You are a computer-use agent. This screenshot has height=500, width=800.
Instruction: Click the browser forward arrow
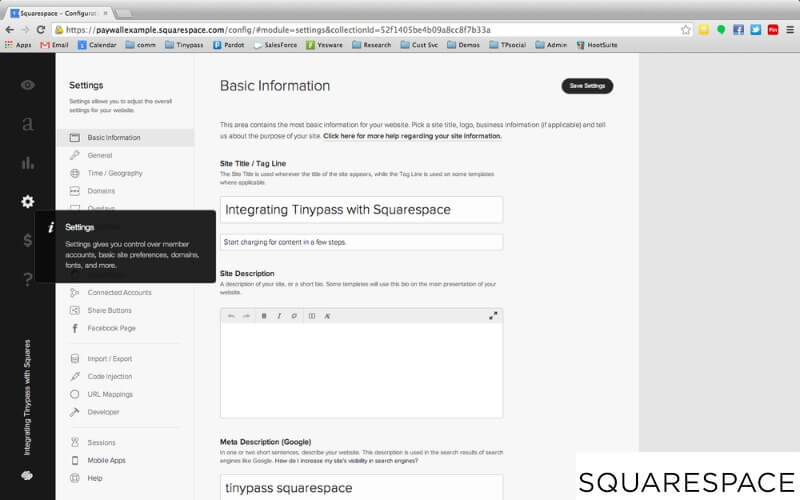[x=26, y=30]
